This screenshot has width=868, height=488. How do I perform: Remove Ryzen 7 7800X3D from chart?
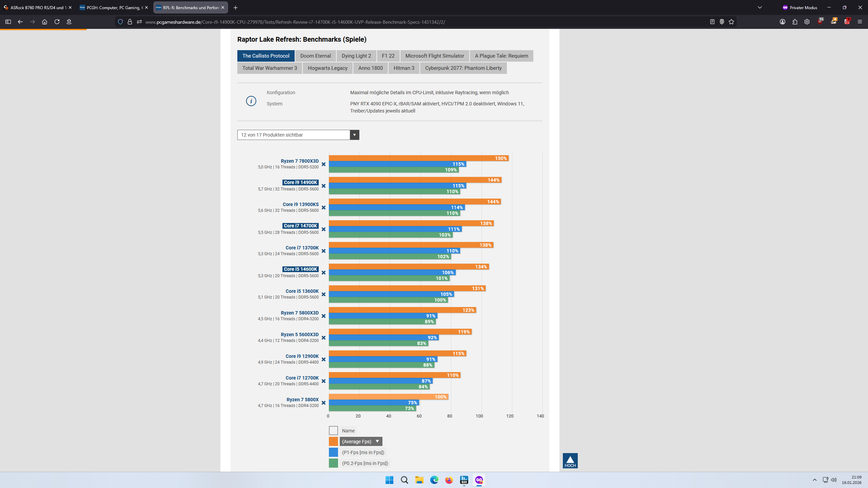click(x=323, y=164)
